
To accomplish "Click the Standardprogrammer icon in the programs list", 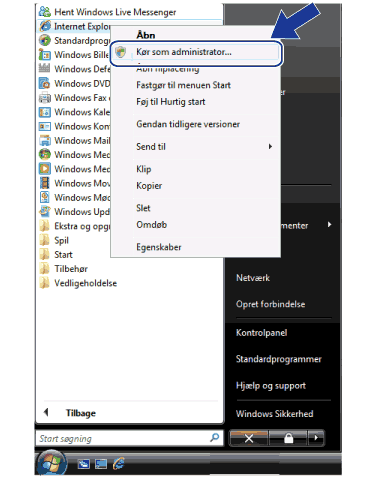I will [44, 40].
